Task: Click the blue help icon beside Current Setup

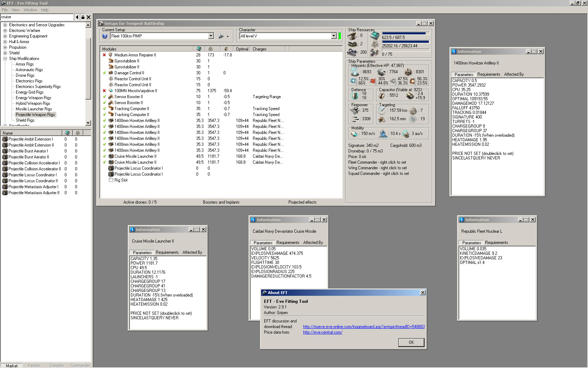Action: pos(105,36)
